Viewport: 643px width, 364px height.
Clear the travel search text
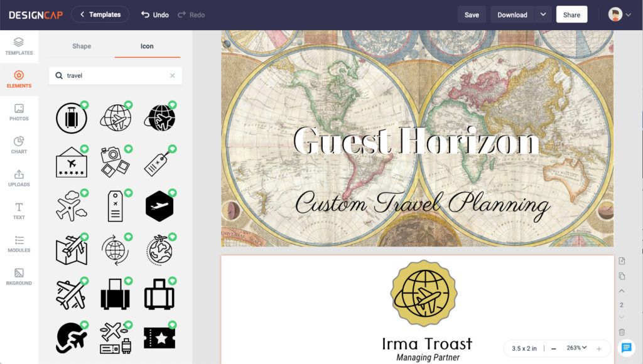172,75
